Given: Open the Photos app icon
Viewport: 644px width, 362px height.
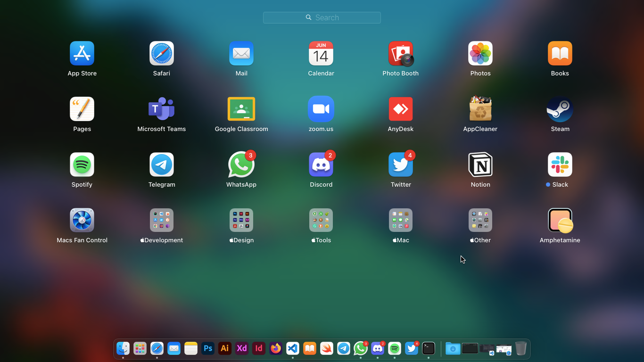Looking at the screenshot, I should point(480,53).
